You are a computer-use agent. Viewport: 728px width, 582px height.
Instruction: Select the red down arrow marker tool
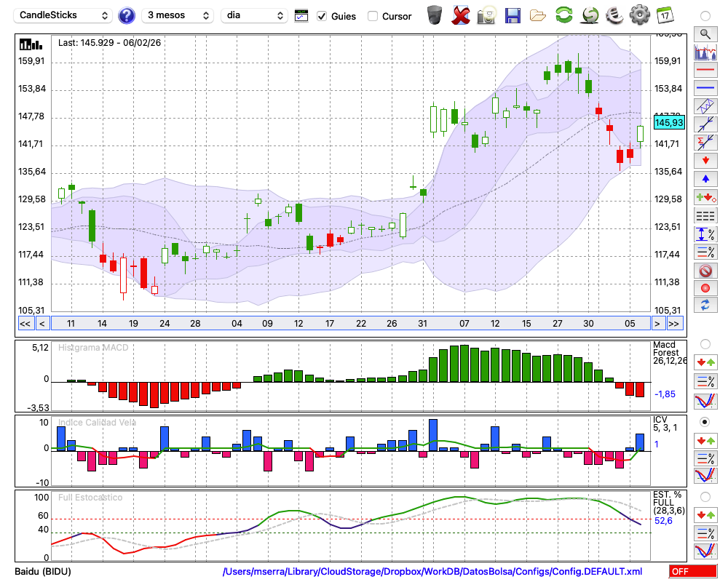pos(705,160)
